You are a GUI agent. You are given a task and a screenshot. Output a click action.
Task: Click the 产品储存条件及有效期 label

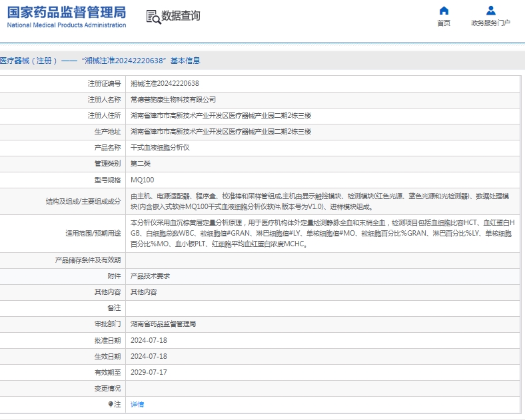[88, 260]
